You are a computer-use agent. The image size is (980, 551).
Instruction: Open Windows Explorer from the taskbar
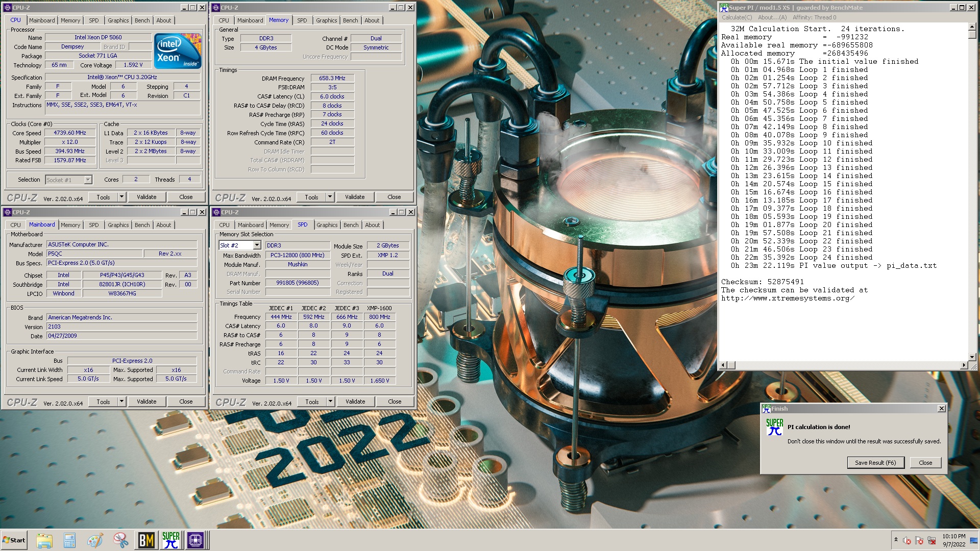tap(44, 540)
